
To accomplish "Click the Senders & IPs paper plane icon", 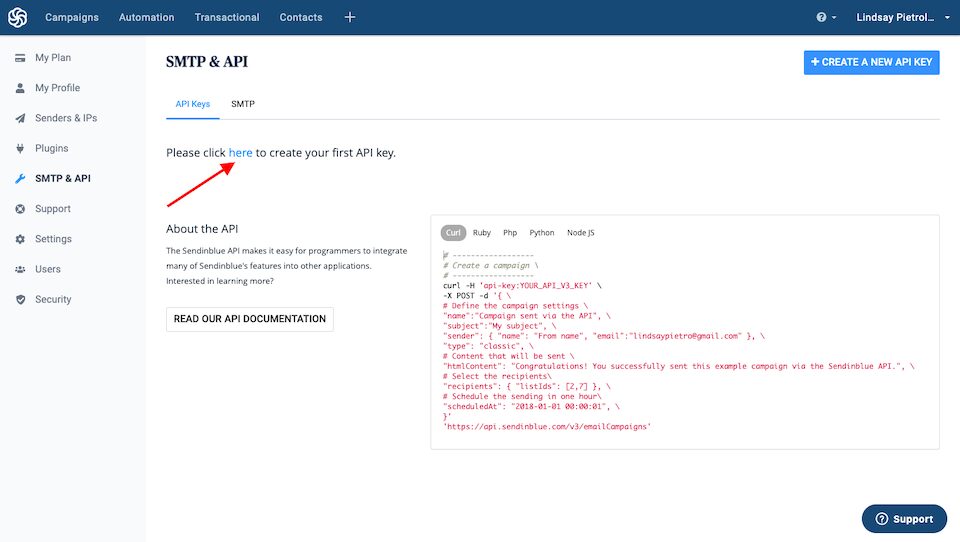I will (20, 118).
